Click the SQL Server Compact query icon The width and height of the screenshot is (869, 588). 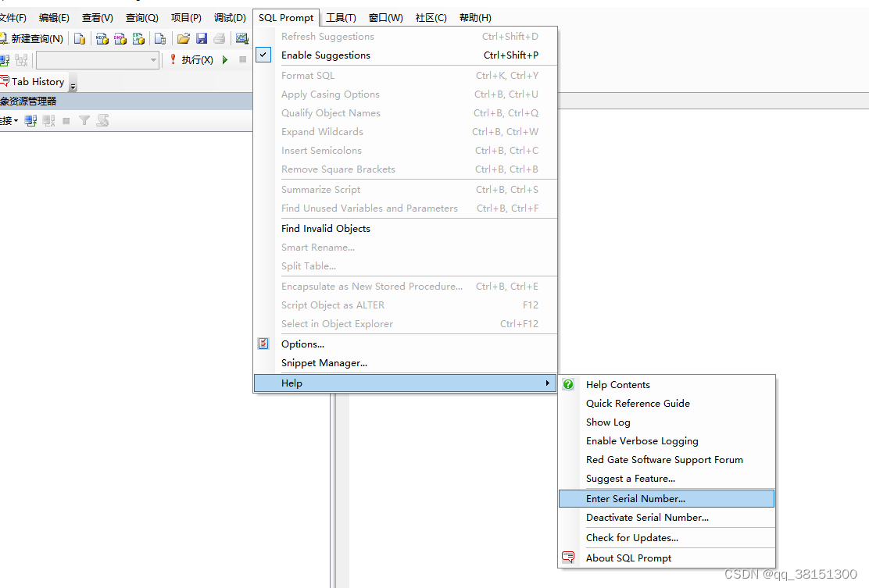point(160,39)
